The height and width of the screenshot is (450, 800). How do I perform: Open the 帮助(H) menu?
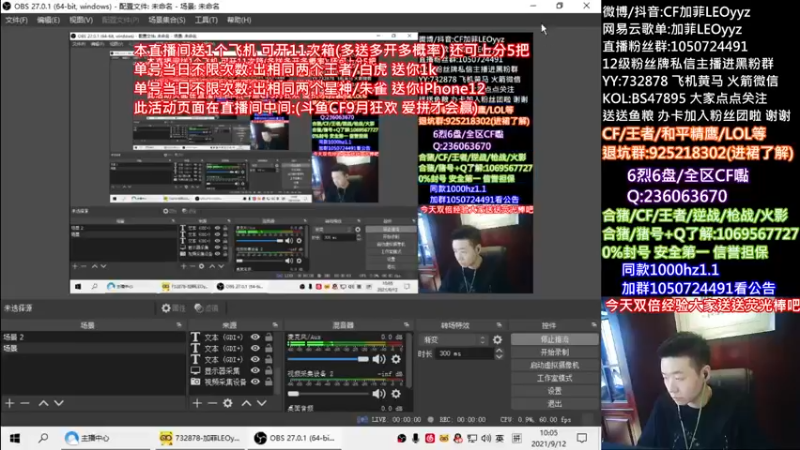pyautogui.click(x=239, y=20)
